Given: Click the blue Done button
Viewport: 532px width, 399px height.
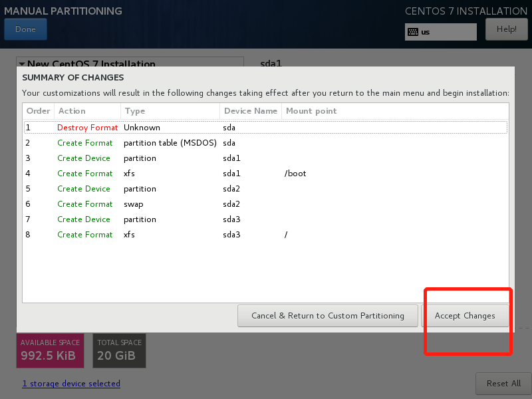Looking at the screenshot, I should click(25, 29).
